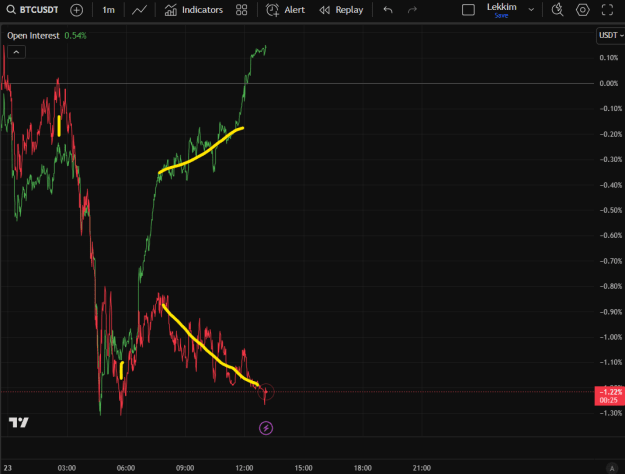
Task: Click the 06:00 time axis label
Action: coord(126,468)
